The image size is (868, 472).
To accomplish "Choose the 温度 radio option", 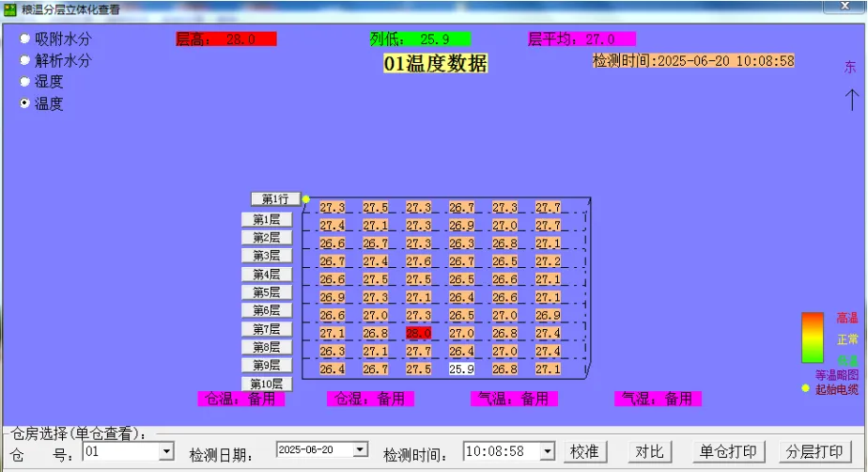I will coord(24,103).
